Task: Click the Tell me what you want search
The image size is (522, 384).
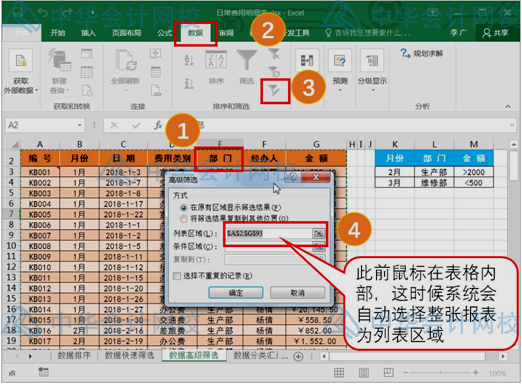Action: click(368, 33)
